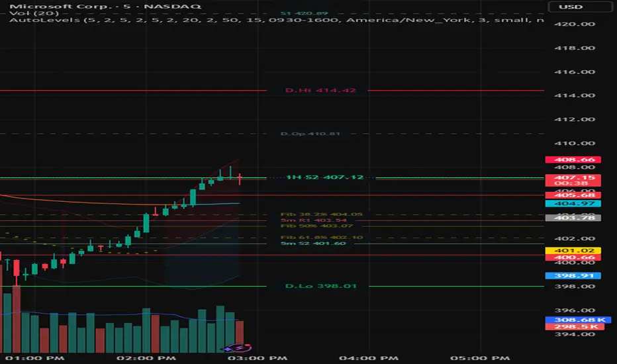Click the current price 407.15 countdown tag
Viewport: 617px width, 364px height.
[x=573, y=180]
